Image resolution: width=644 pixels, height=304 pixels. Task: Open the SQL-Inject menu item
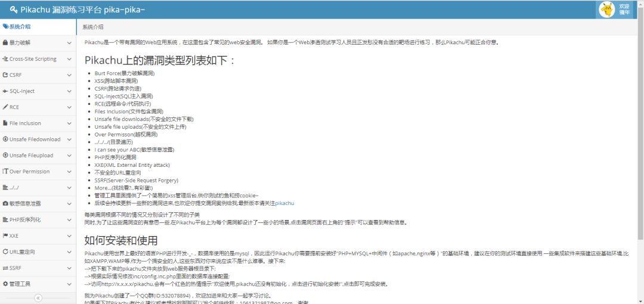(38, 91)
